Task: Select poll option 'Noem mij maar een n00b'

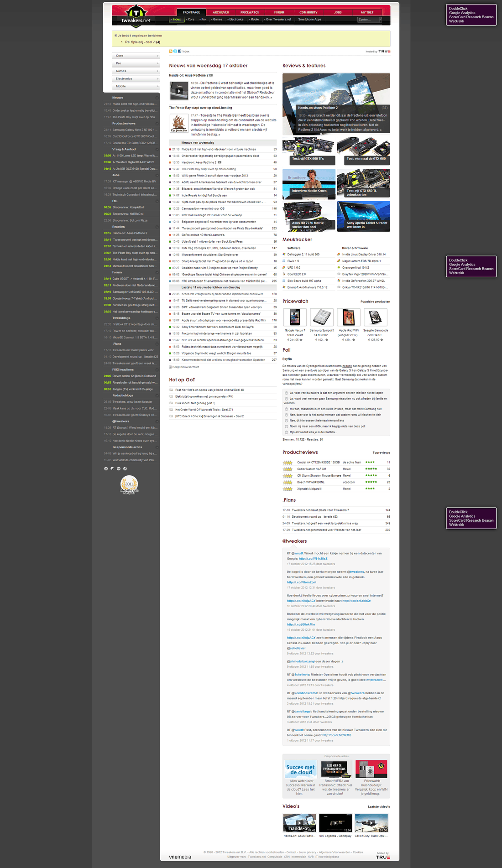Action: [287, 426]
